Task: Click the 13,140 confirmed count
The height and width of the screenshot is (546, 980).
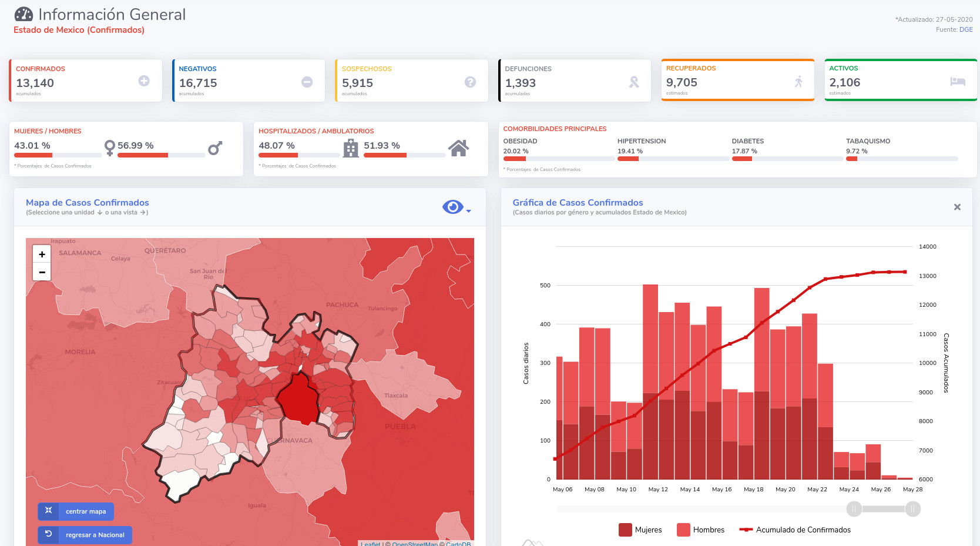Action: pyautogui.click(x=35, y=83)
